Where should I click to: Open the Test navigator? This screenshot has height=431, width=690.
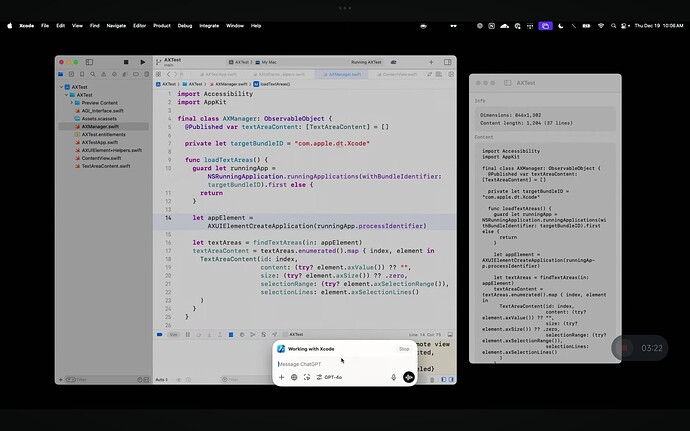coord(114,74)
